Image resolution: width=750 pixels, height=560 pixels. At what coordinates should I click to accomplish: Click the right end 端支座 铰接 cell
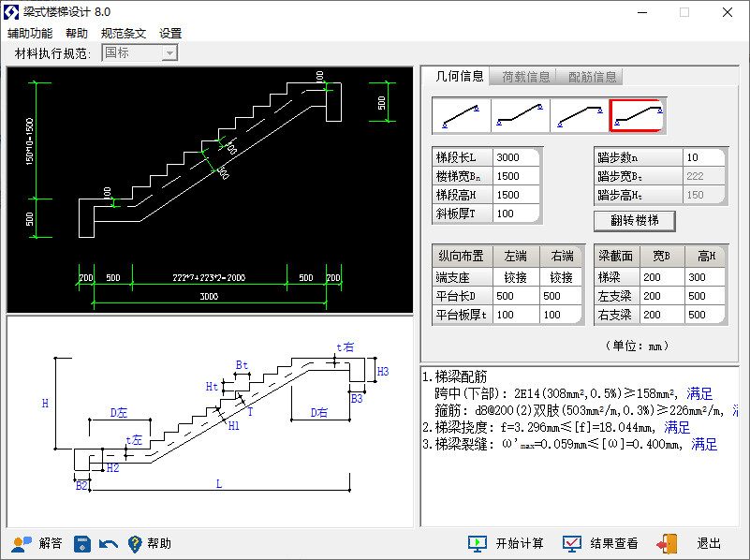pos(561,277)
